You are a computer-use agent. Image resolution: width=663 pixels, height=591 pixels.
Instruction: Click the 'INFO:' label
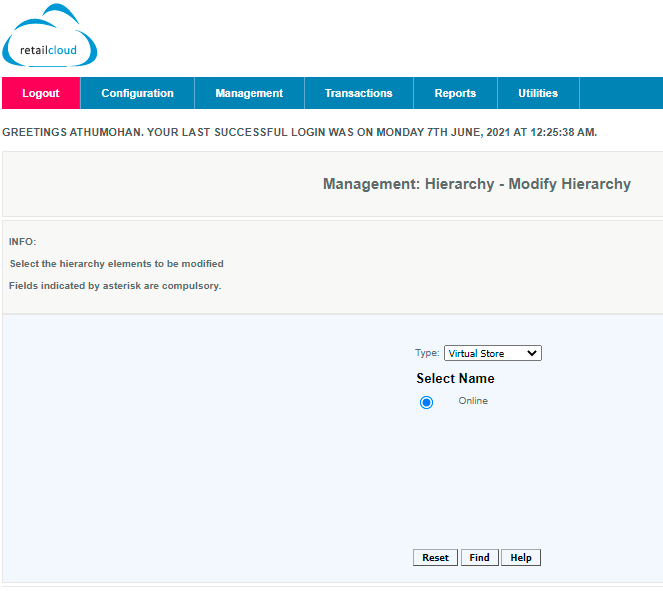(22, 242)
